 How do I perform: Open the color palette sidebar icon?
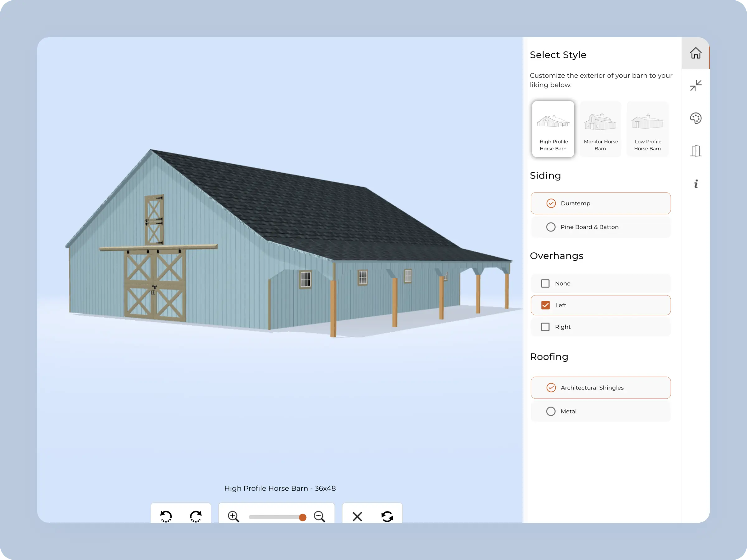[x=695, y=118]
